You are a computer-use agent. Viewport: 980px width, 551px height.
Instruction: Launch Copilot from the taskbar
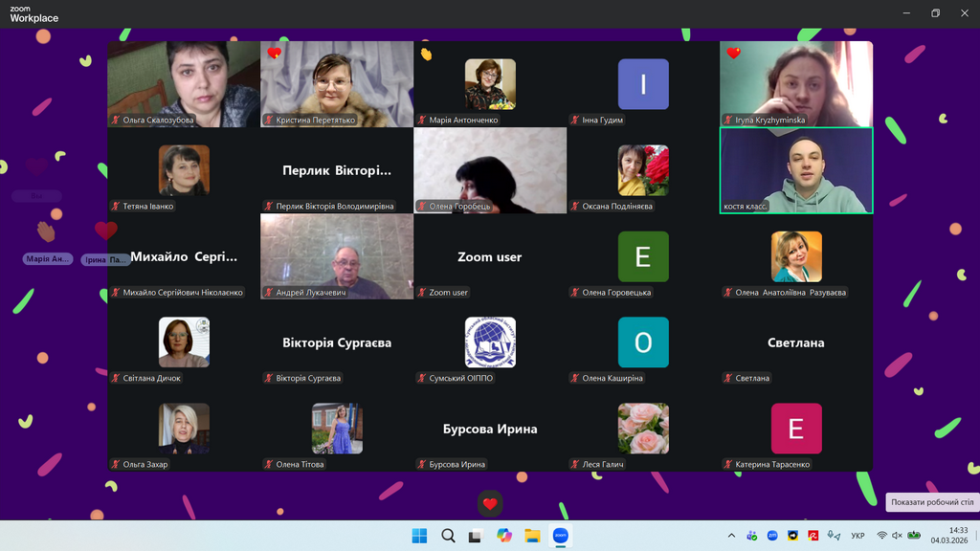pos(504,536)
